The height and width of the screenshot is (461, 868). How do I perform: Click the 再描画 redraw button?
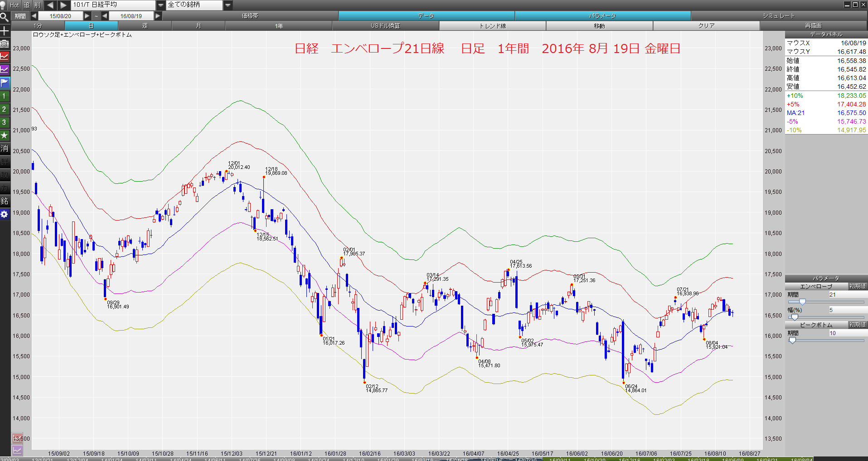tap(814, 26)
